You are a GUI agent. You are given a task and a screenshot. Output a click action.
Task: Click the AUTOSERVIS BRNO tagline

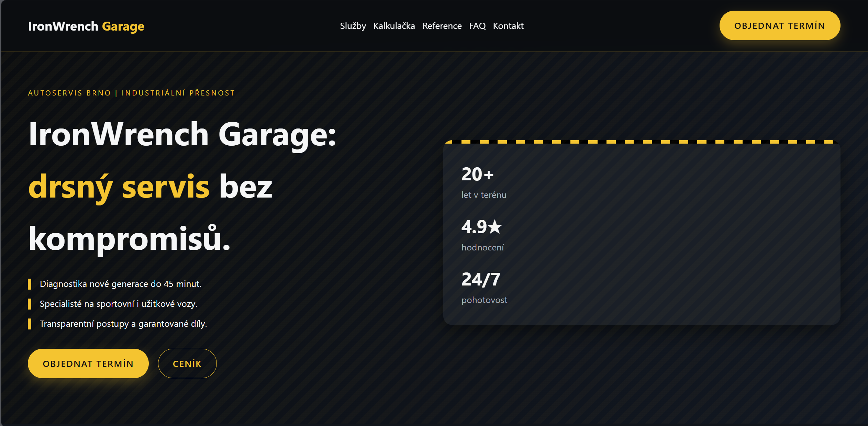(131, 92)
